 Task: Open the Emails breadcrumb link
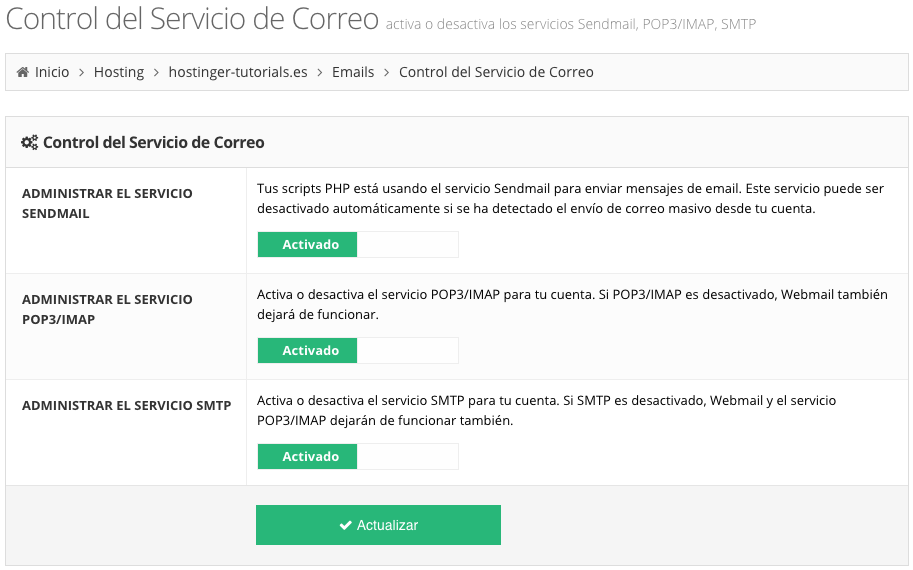coord(353,72)
